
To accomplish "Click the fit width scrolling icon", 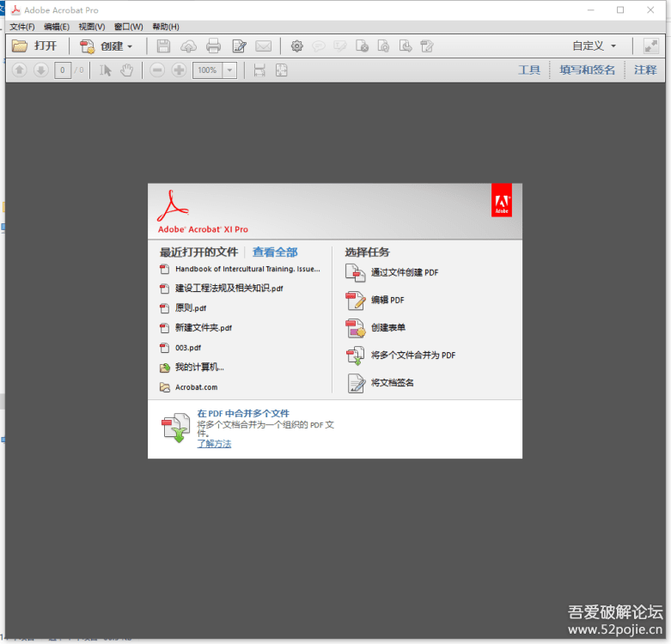I will 259,70.
